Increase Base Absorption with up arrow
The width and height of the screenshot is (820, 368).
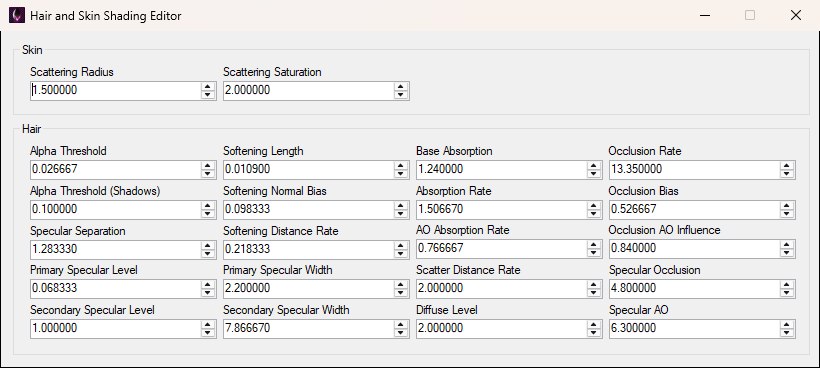pos(594,165)
